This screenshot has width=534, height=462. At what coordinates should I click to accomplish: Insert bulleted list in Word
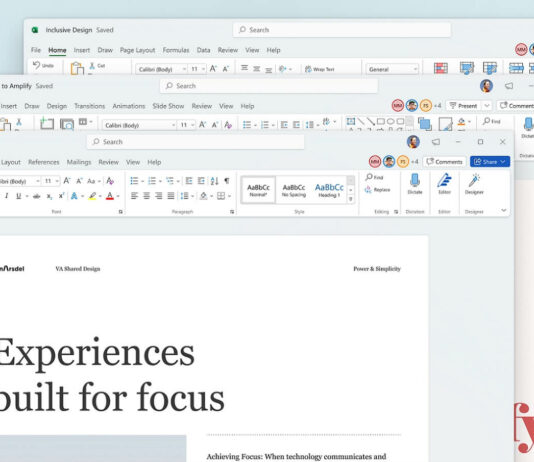[134, 181]
